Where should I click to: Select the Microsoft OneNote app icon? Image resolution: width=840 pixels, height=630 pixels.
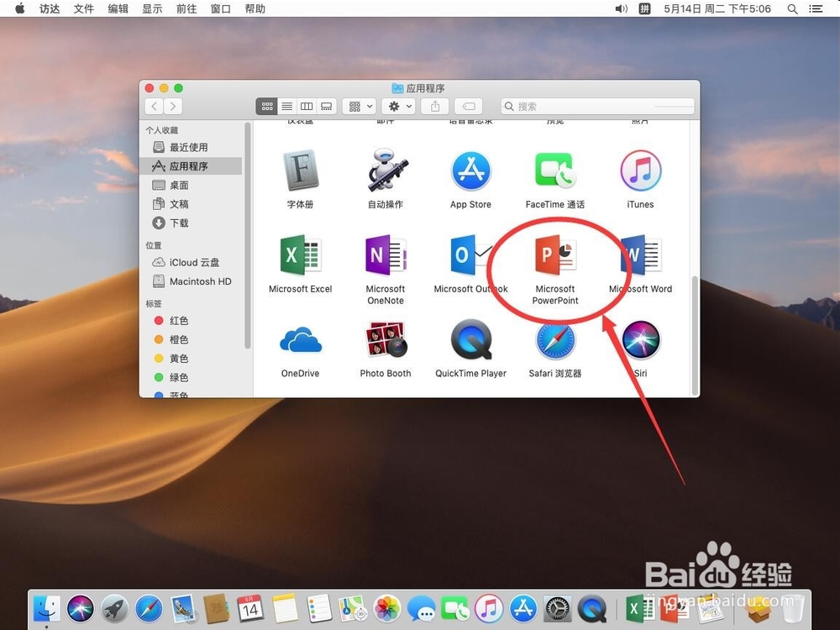tap(386, 255)
